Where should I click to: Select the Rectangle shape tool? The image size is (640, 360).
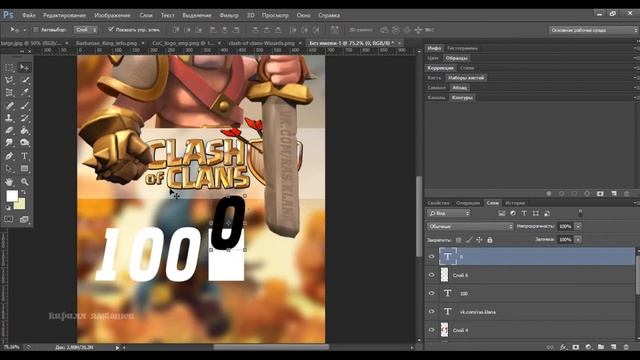[x=24, y=169]
